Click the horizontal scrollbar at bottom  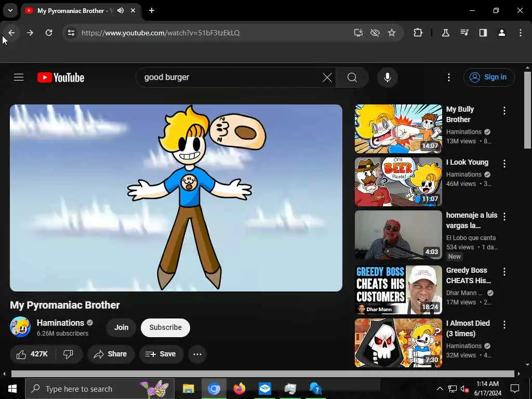coord(263,374)
